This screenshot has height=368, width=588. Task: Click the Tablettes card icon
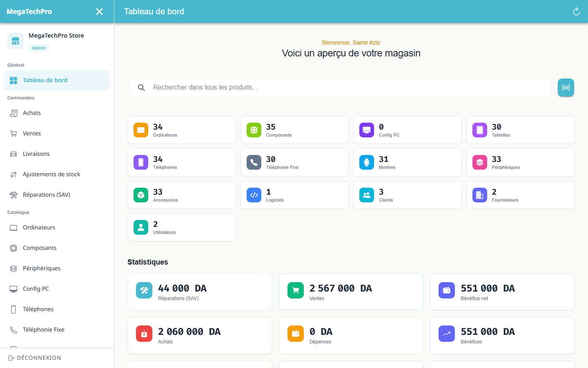(480, 130)
